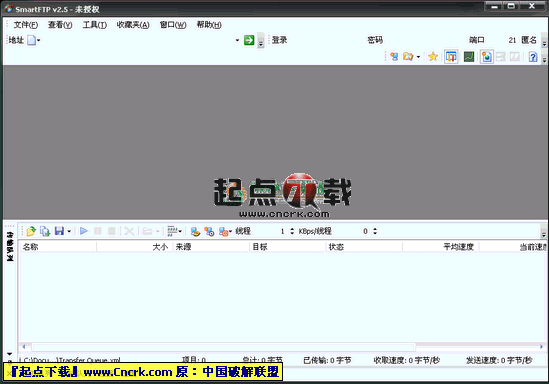Click the horizontal scrollbar left arrow
This screenshot has width=549, height=384.
pos(23,347)
